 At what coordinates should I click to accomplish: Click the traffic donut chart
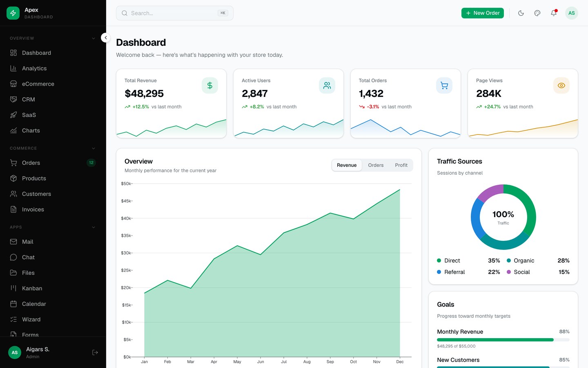coord(503,217)
